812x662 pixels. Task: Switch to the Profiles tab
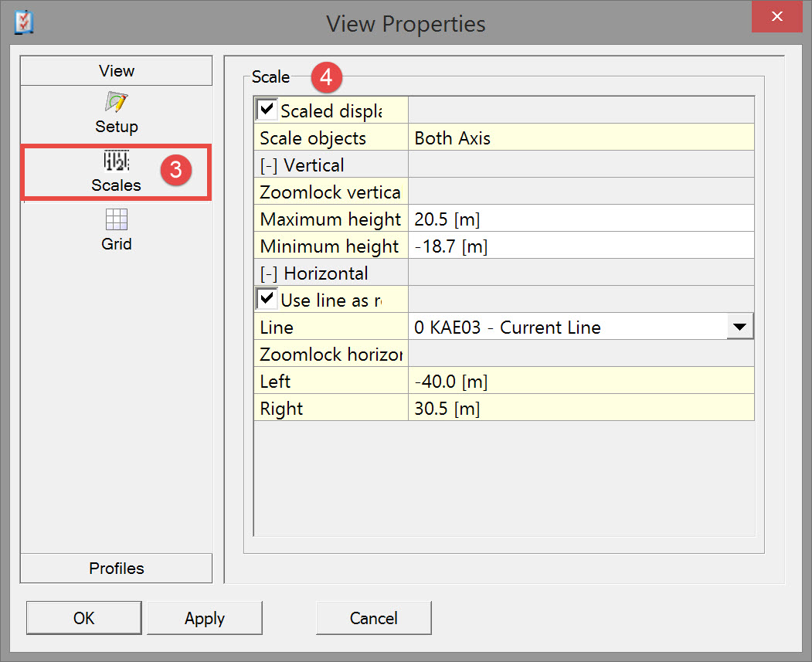[116, 569]
